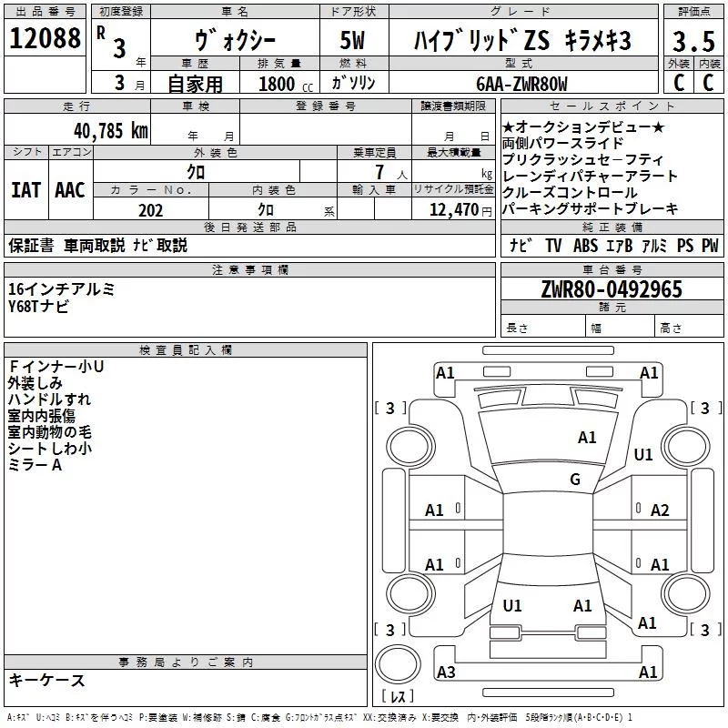Select the inspector note 室内動物の毛
This screenshot has height=728, width=728.
tap(50, 432)
